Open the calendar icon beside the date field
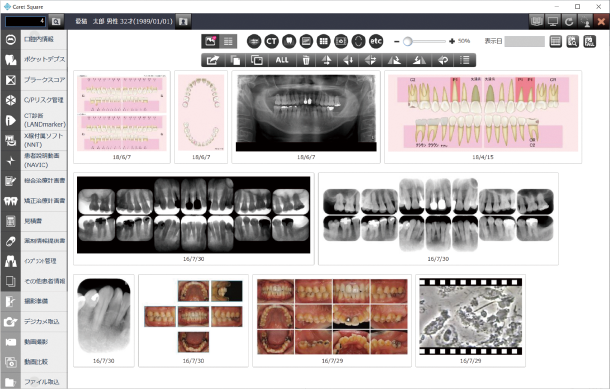 coord(556,41)
